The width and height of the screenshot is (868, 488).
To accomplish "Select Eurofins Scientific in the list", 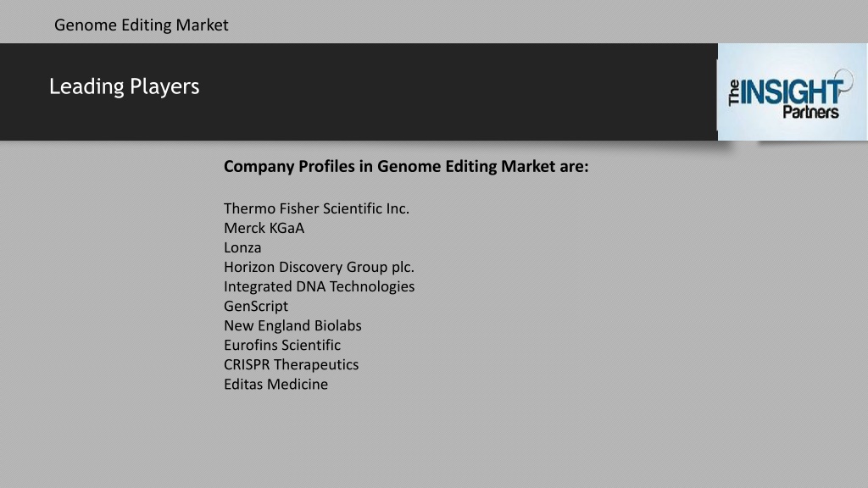I will coord(281,345).
